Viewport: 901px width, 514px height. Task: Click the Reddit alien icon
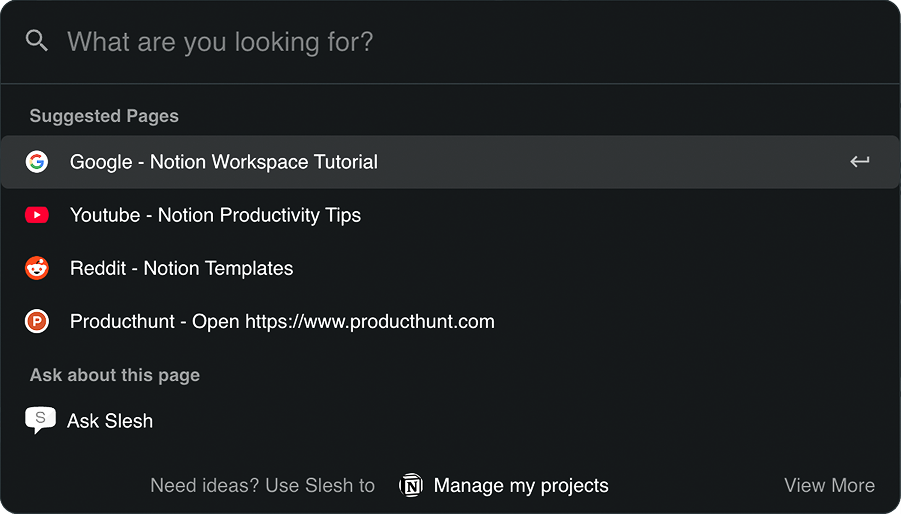coord(37,268)
